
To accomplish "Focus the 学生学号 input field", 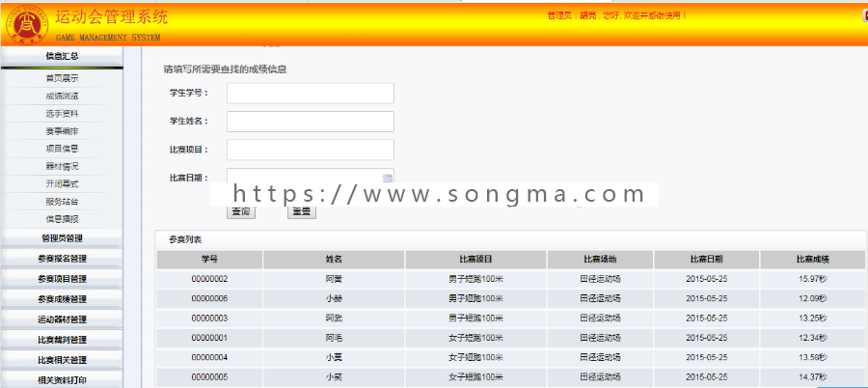I will pos(311,93).
